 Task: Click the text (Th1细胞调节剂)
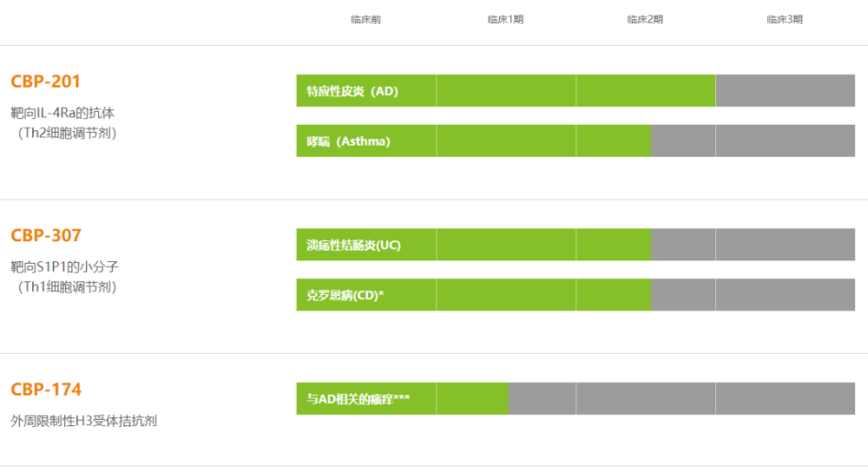point(67,287)
